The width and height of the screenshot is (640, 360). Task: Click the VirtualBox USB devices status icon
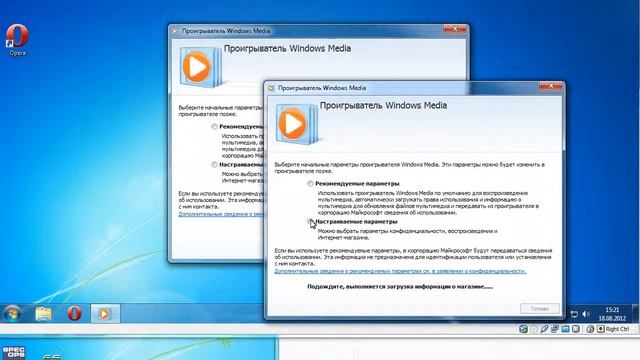coord(544,329)
